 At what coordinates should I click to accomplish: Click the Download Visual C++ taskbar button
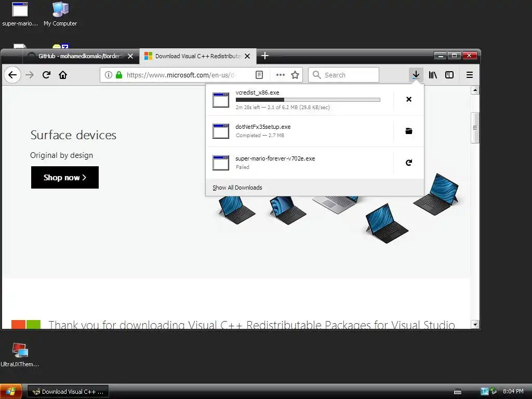click(68, 392)
